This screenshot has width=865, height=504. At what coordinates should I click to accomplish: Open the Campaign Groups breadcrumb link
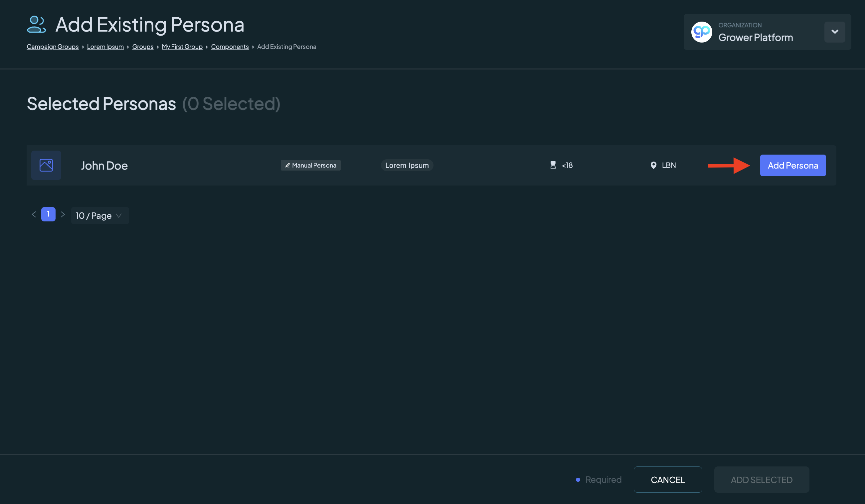click(53, 47)
